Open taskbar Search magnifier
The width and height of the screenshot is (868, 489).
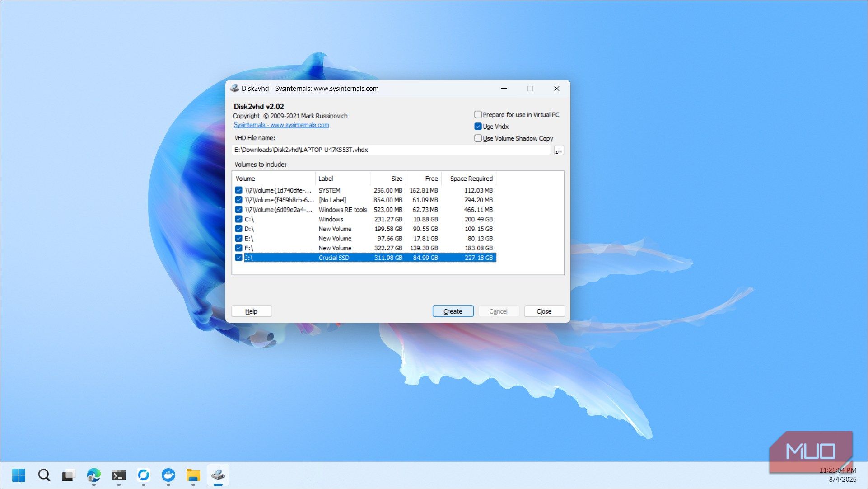click(x=44, y=475)
